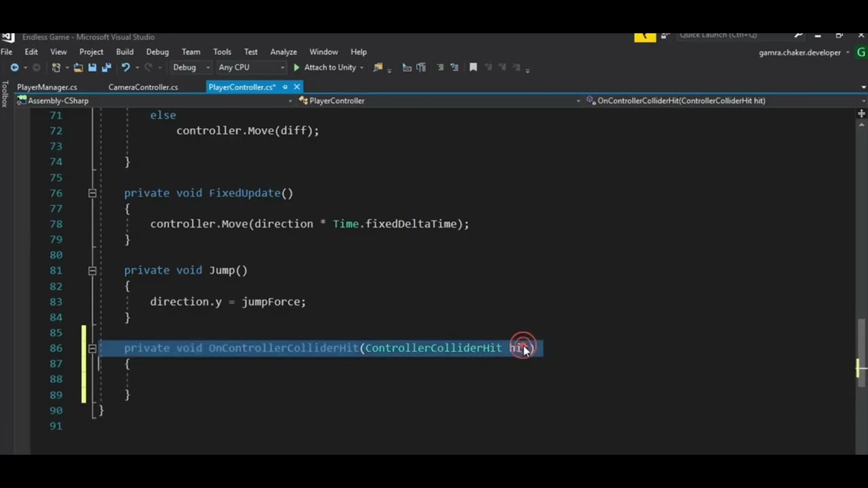
Task: Open the OnControllerColliderHit member dropdown
Action: [x=726, y=101]
